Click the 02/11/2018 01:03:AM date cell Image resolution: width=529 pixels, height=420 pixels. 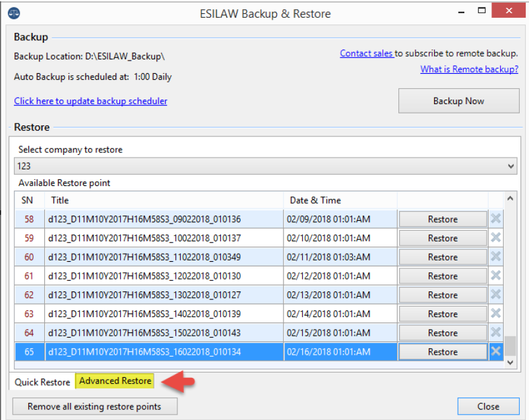point(340,257)
